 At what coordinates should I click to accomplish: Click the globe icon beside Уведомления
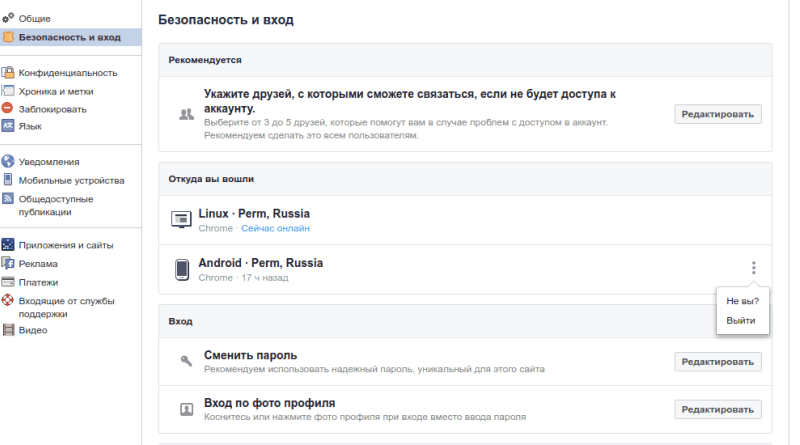click(x=8, y=161)
